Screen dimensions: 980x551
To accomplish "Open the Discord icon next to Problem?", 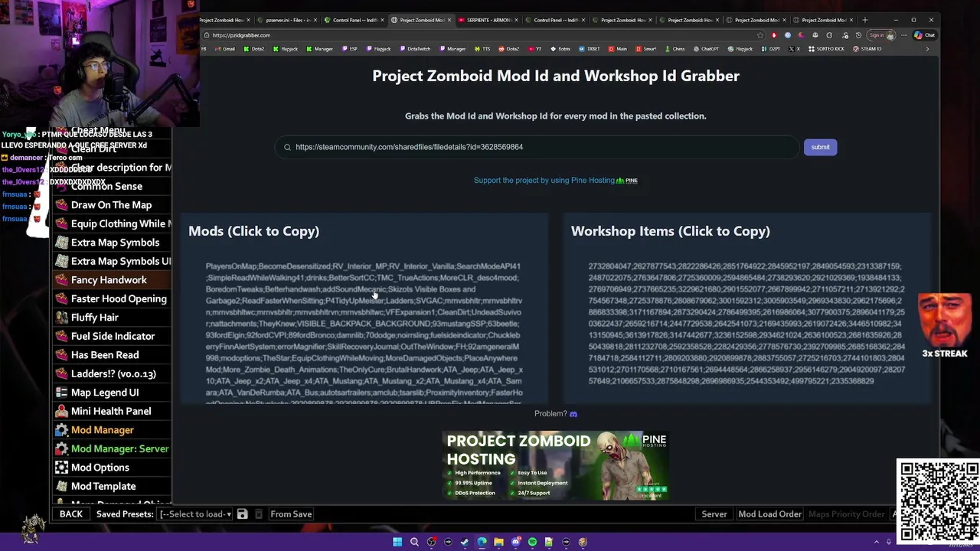I will (573, 414).
